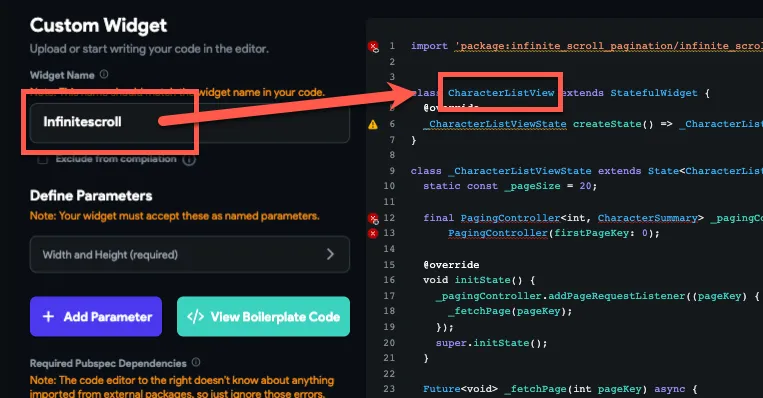
Task: Click line number 22 in gutter
Action: [389, 374]
